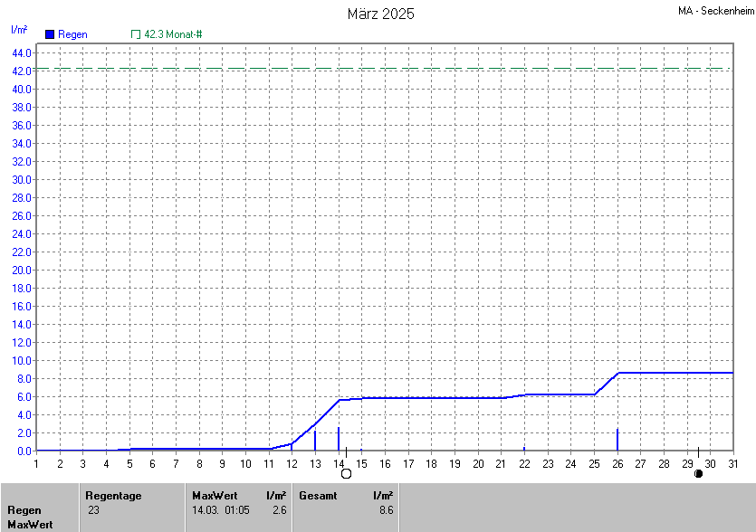Click the rain bar at day 13
Viewport: 756px width, 532px height.
(x=315, y=441)
